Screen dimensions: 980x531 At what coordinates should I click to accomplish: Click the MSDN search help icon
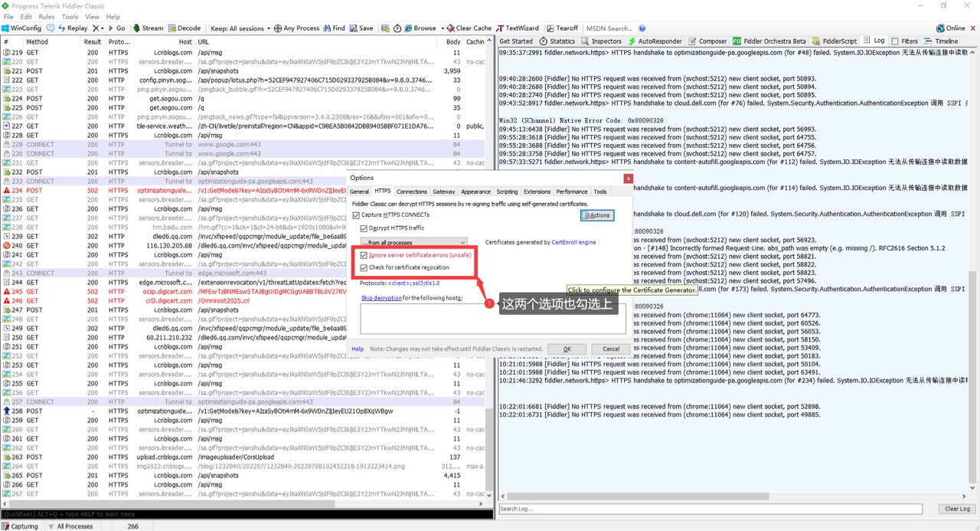(642, 28)
